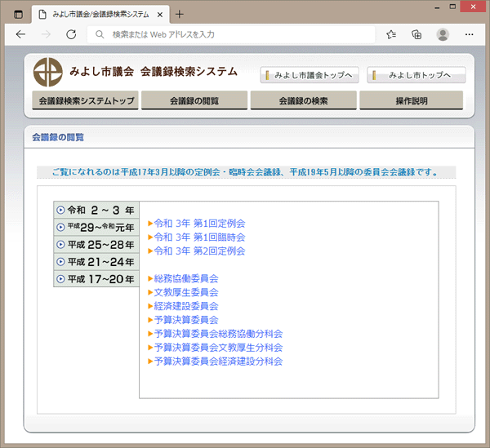Open 会議録検索システムトップ menu item
490x448 pixels.
tap(85, 100)
